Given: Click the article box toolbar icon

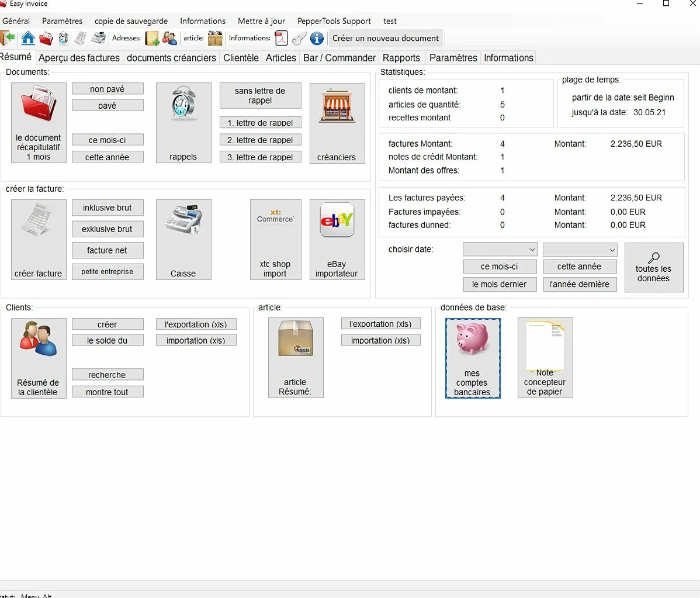Looking at the screenshot, I should [x=215, y=39].
